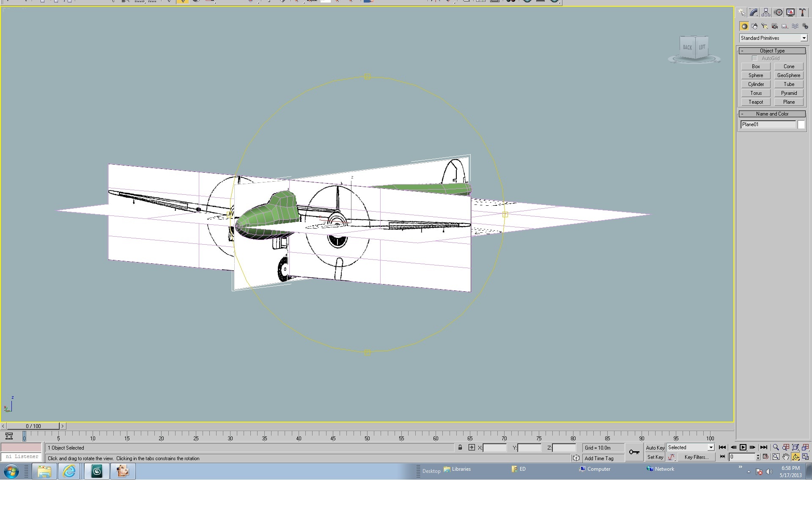Click the Zoom magnifier tool
812x508 pixels.
point(776,447)
